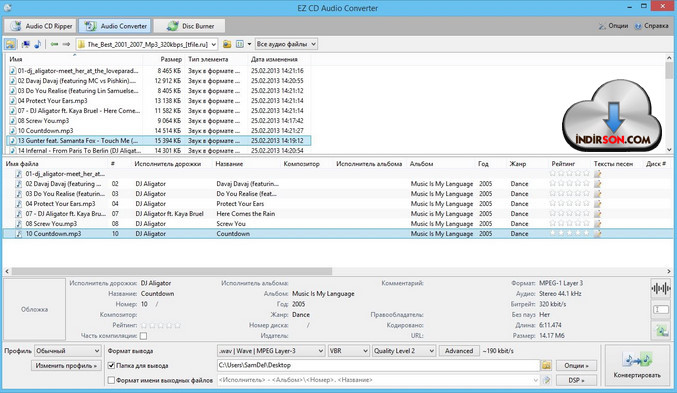Sort queue by Жанр column header
Screen dimensions: 677x393
pyautogui.click(x=517, y=164)
